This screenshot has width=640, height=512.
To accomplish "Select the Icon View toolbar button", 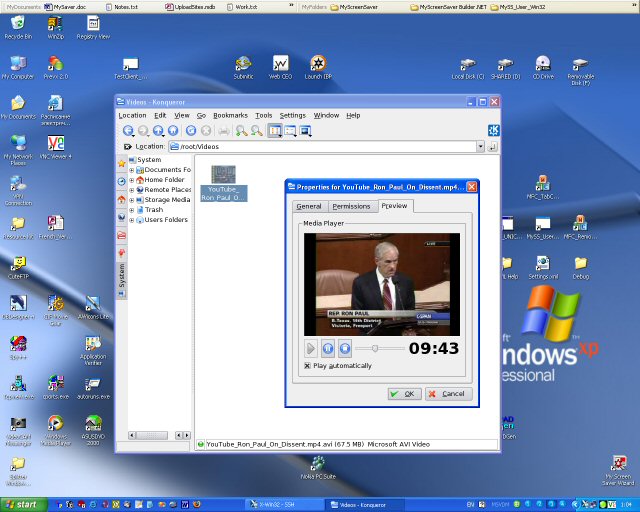I will pos(275,131).
